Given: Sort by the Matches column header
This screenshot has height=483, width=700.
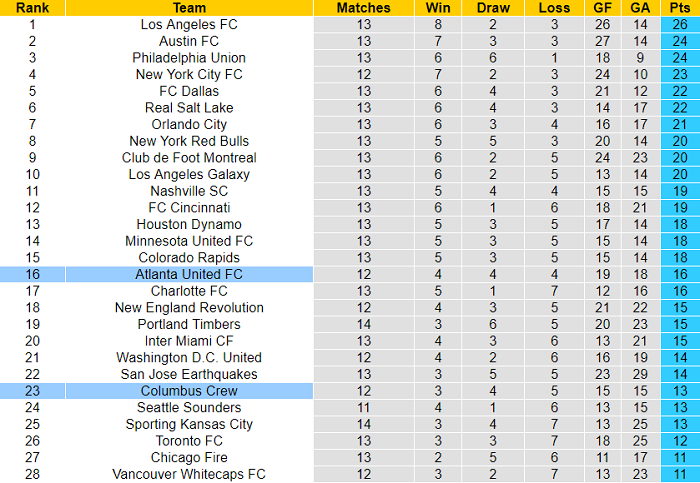Looking at the screenshot, I should click(x=363, y=7).
